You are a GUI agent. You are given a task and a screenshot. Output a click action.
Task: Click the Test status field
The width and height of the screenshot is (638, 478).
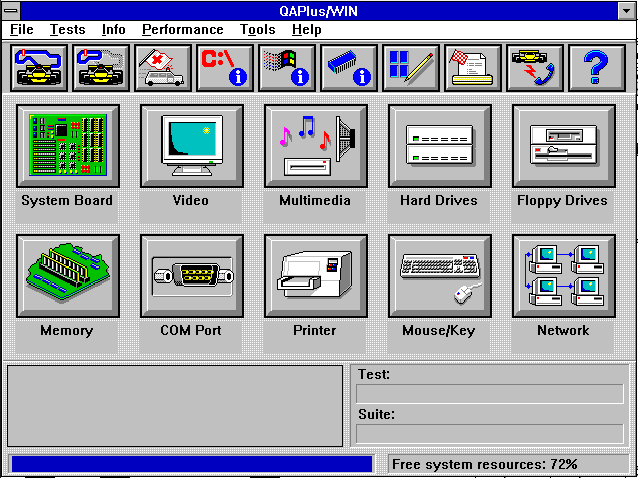pos(490,393)
